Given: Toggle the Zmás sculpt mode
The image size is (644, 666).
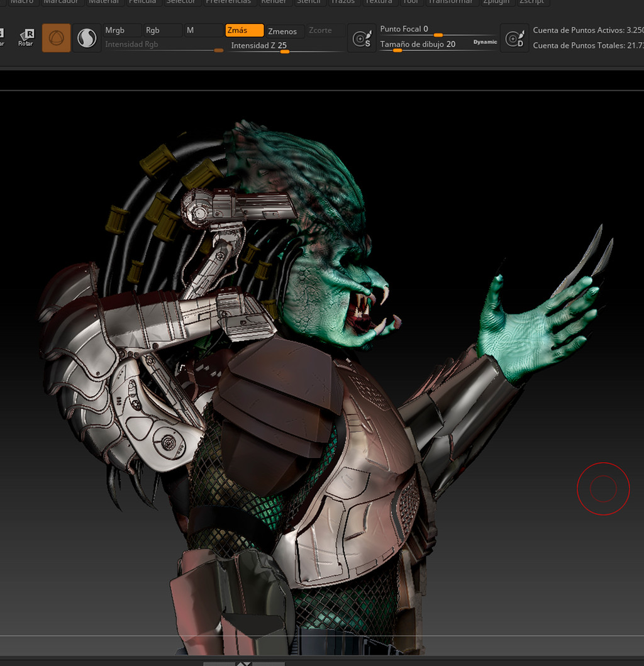Looking at the screenshot, I should pos(244,30).
